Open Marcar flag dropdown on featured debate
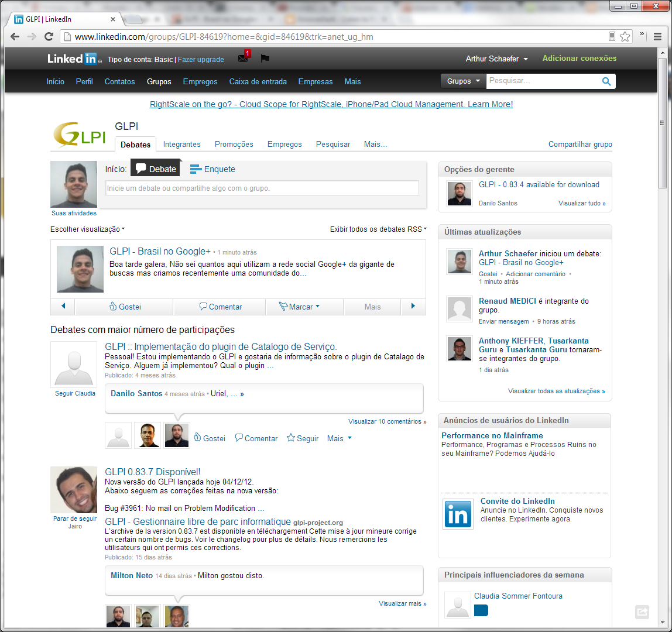The height and width of the screenshot is (632, 672). [x=299, y=307]
